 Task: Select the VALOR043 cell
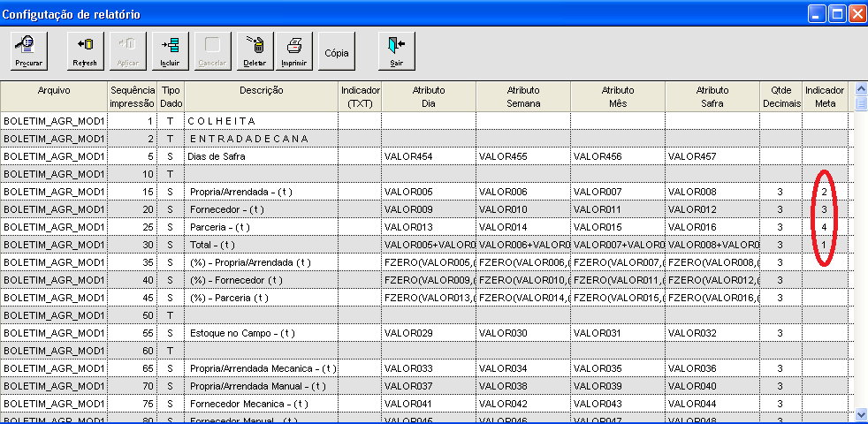(618, 404)
